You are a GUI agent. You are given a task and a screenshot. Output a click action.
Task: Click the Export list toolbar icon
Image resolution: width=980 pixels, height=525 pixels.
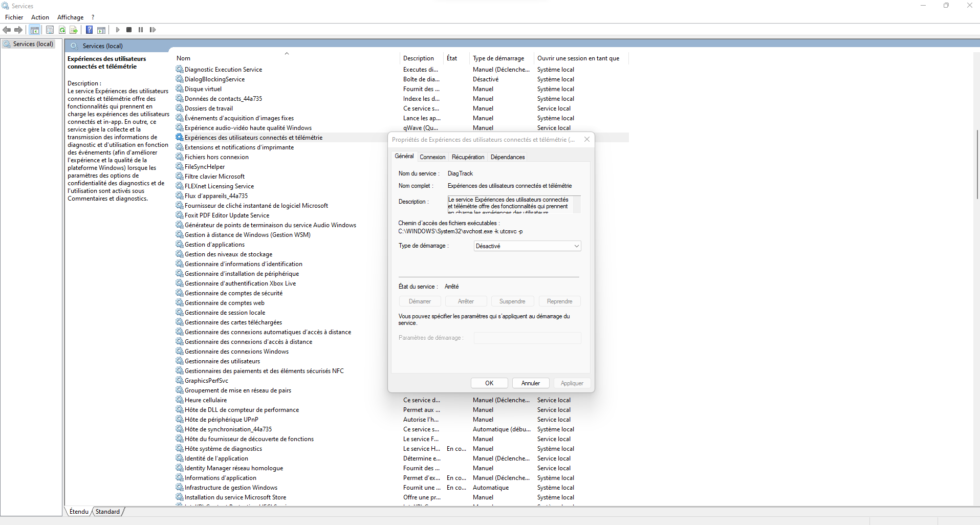tap(74, 30)
